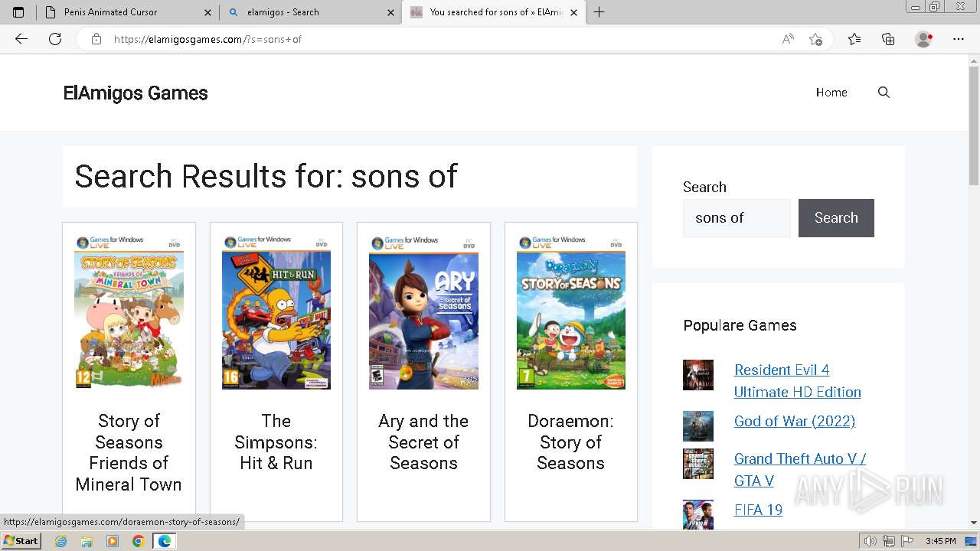Click the Grand Theft Auto V small thumbnail
The image size is (980, 551).
(698, 464)
